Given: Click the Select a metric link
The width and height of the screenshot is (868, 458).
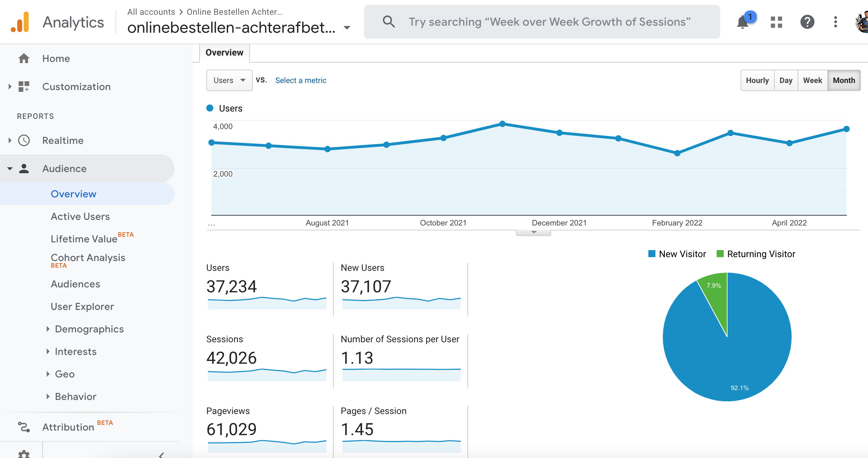Looking at the screenshot, I should (301, 80).
